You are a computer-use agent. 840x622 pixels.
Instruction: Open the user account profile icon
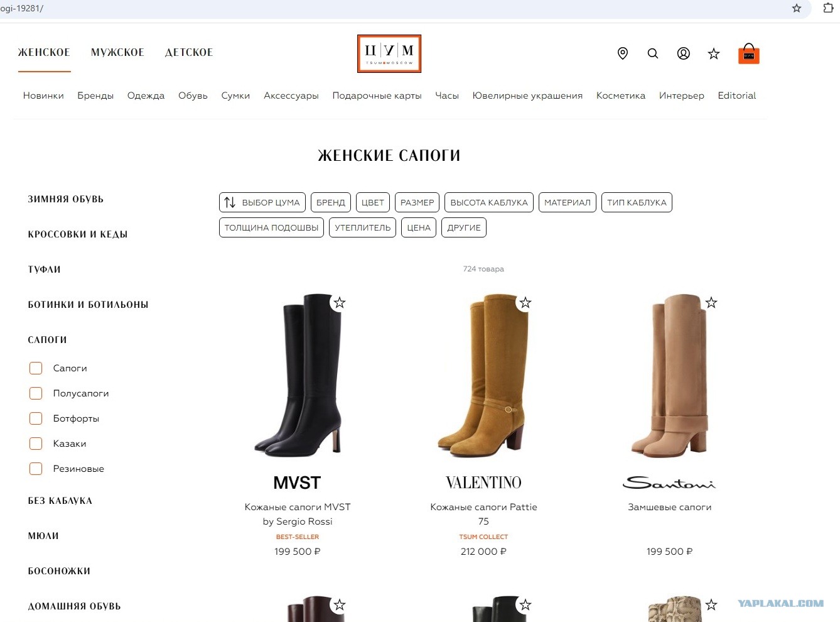click(x=684, y=53)
